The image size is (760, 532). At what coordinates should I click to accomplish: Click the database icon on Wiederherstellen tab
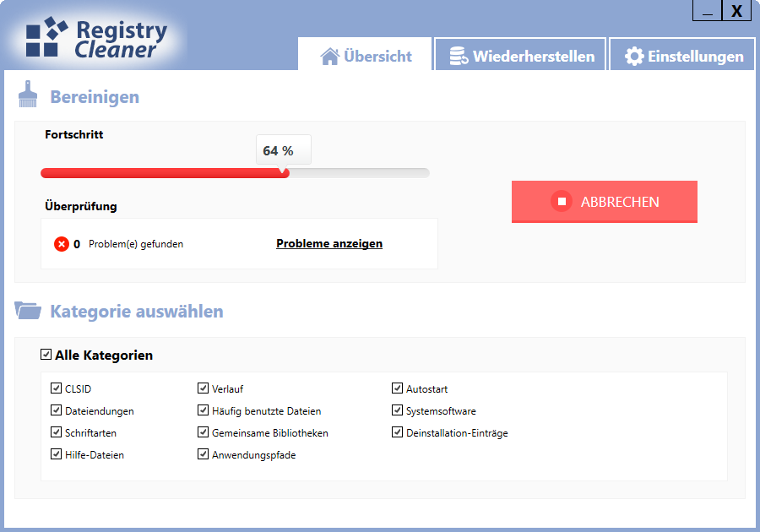point(459,57)
